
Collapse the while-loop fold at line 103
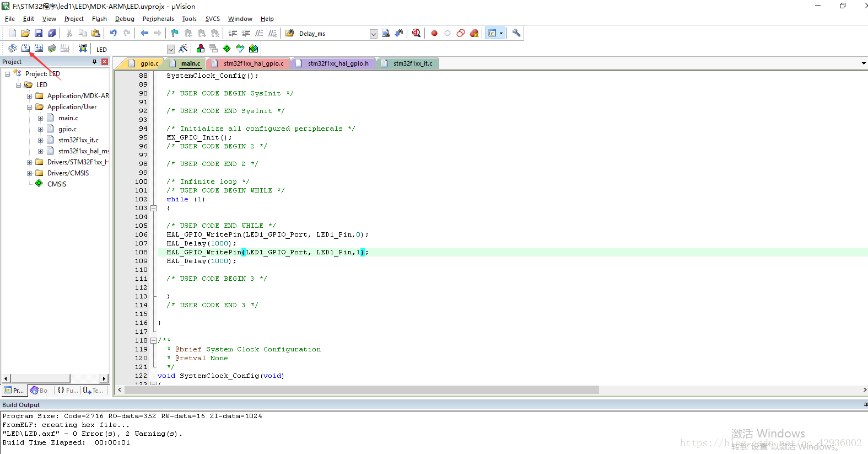pyautogui.click(x=154, y=208)
